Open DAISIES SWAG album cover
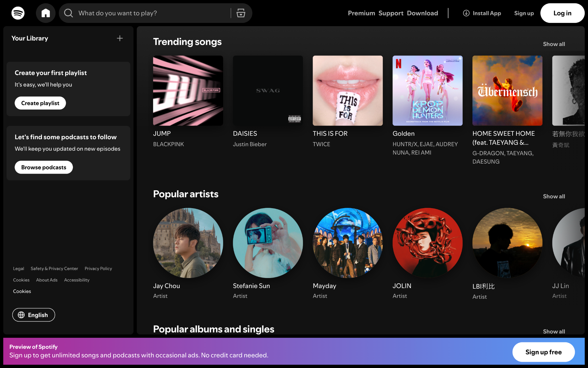The image size is (588, 368). pos(268,91)
